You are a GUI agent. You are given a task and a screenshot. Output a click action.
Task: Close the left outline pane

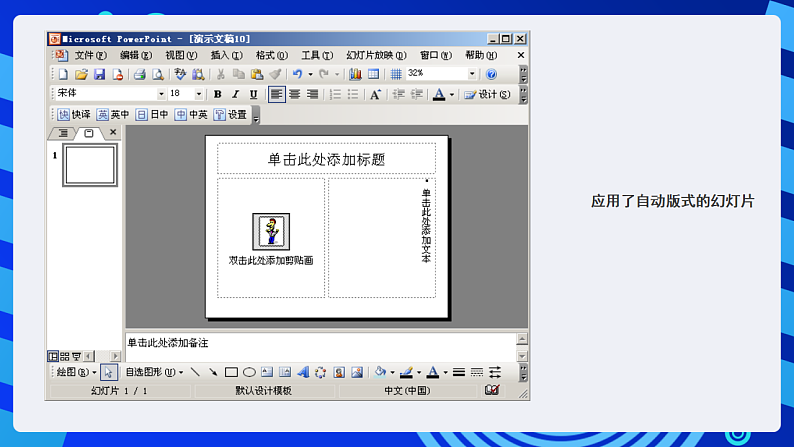113,132
